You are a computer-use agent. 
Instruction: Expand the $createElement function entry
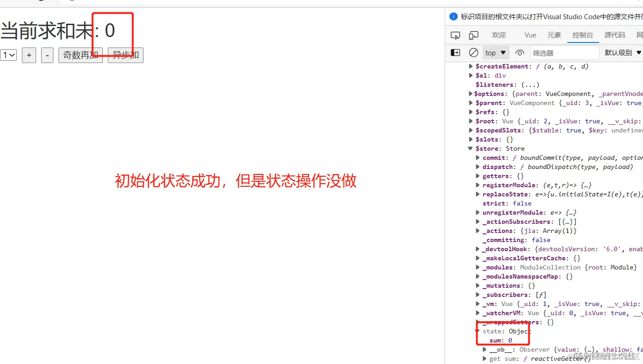(x=471, y=66)
